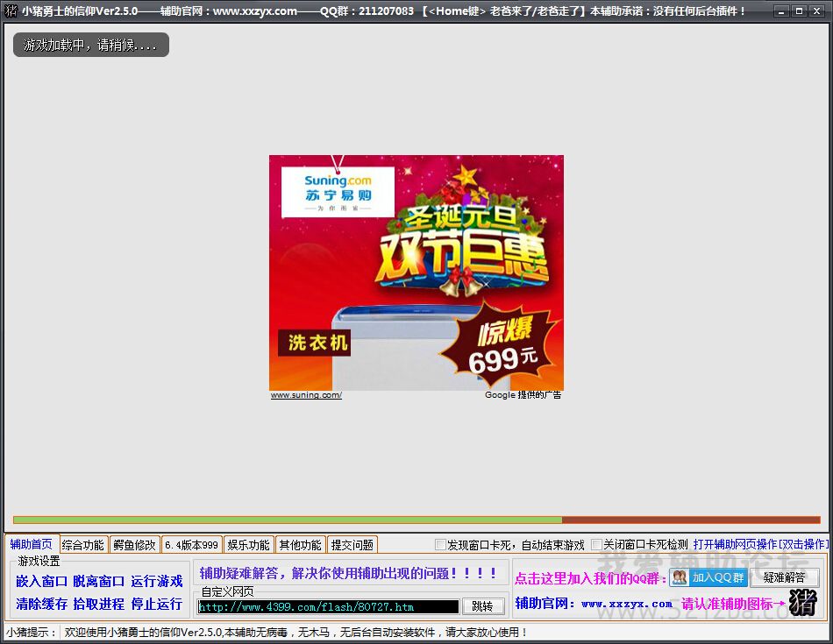Click 脱离窗口 link

[x=99, y=581]
